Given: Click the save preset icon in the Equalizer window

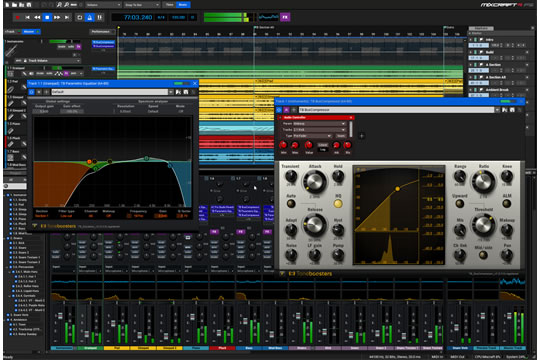Looking at the screenshot, I should click(186, 92).
